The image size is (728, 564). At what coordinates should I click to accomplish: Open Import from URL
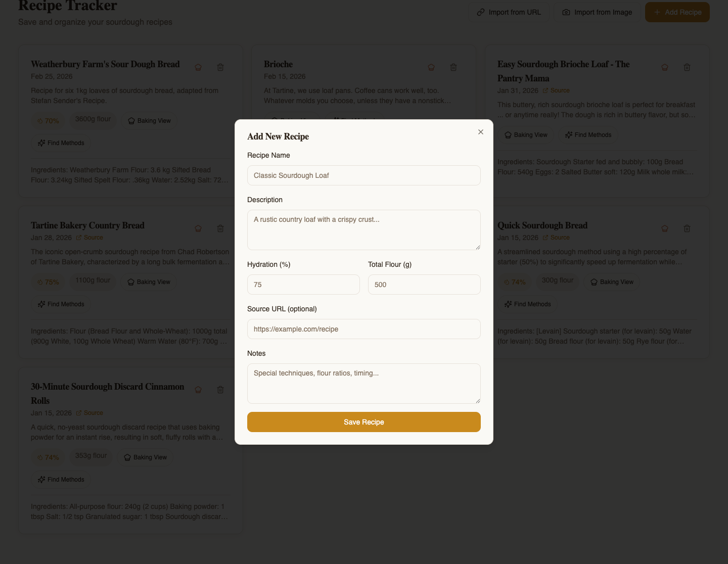(509, 12)
